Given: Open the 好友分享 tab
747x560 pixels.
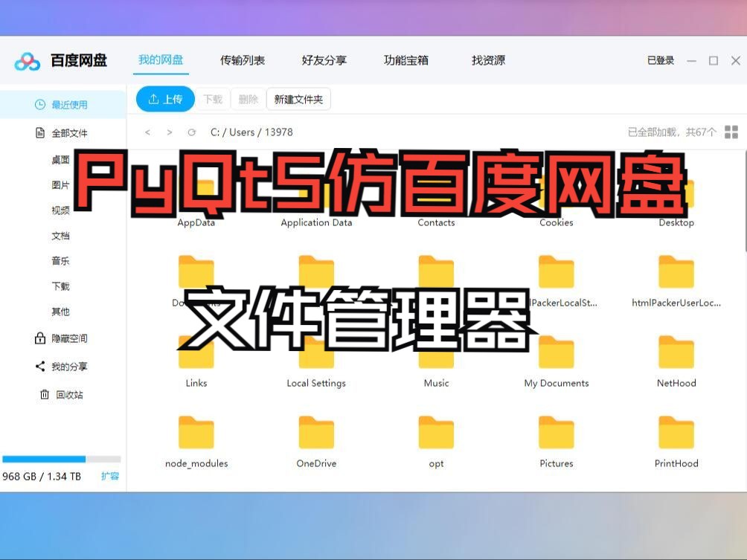Looking at the screenshot, I should point(324,60).
